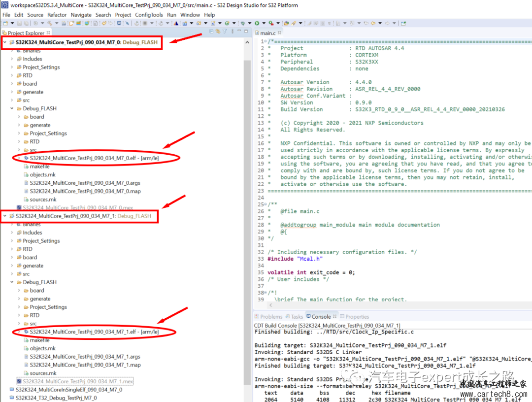Click the Open Type toolbar icon
Viewport: 532px width, 402px height.
tap(286, 24)
